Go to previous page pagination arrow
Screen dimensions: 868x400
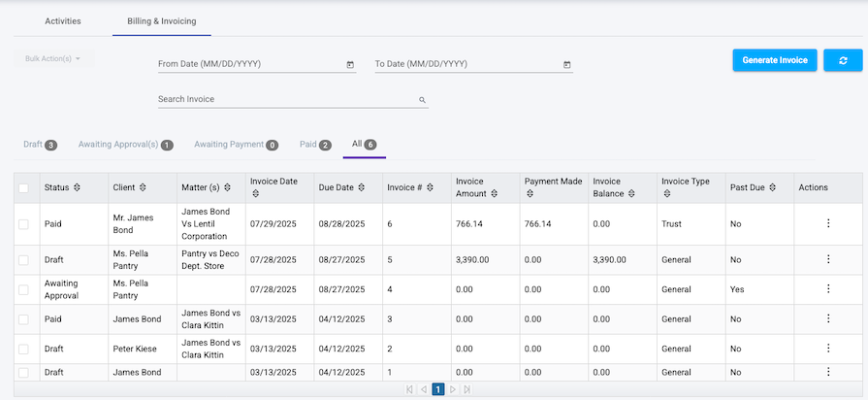click(x=424, y=389)
